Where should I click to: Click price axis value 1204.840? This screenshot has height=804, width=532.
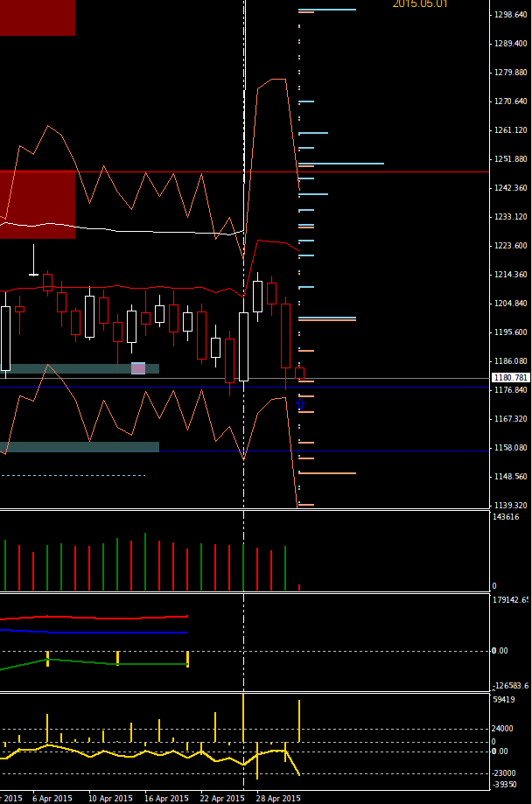pyautogui.click(x=510, y=304)
